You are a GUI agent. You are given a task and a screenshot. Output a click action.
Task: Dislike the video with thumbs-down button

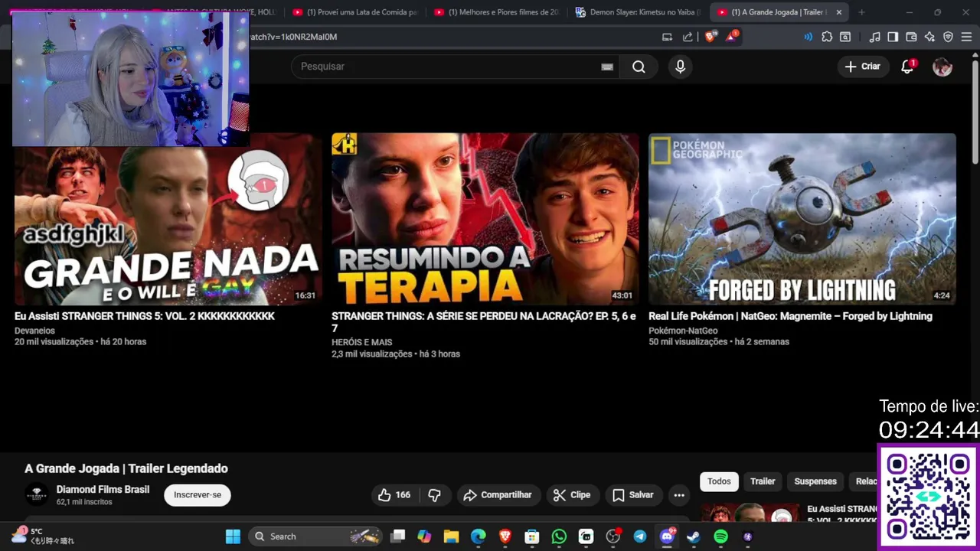point(434,495)
